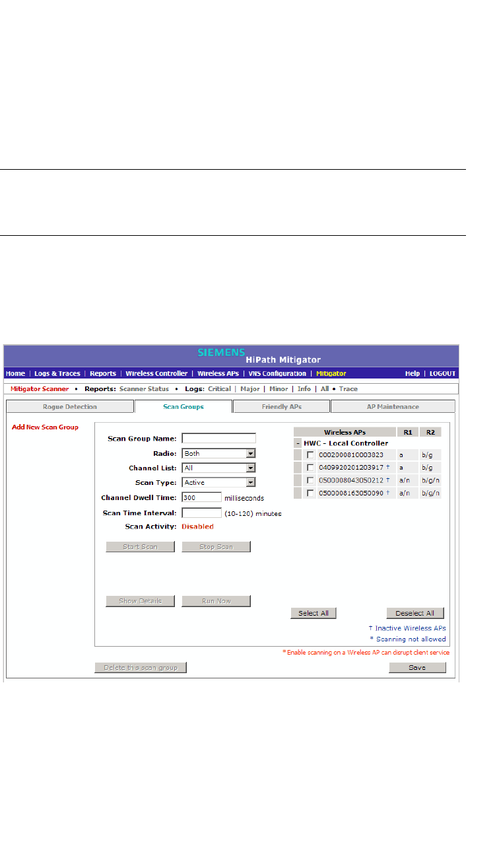Click the Stop Scan button

pyautogui.click(x=216, y=547)
